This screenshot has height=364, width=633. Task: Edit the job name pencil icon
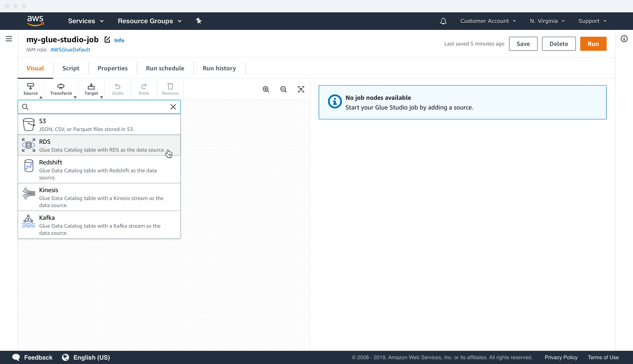point(107,40)
